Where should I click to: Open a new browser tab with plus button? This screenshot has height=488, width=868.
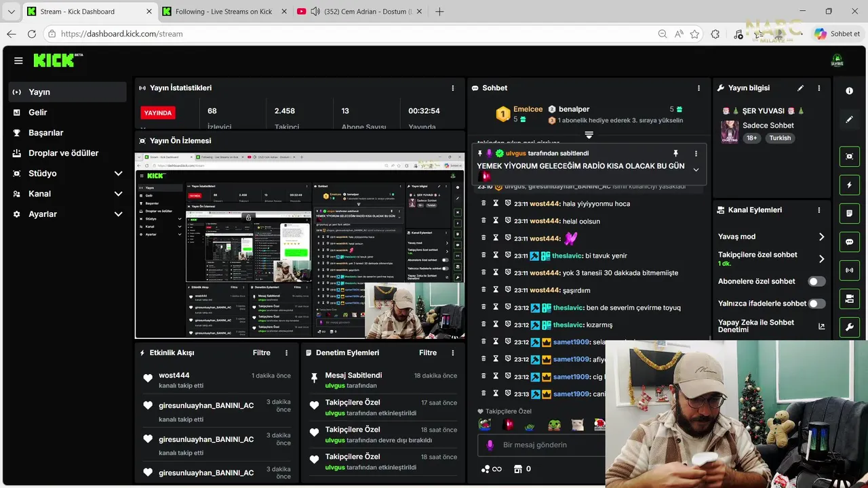click(x=439, y=12)
